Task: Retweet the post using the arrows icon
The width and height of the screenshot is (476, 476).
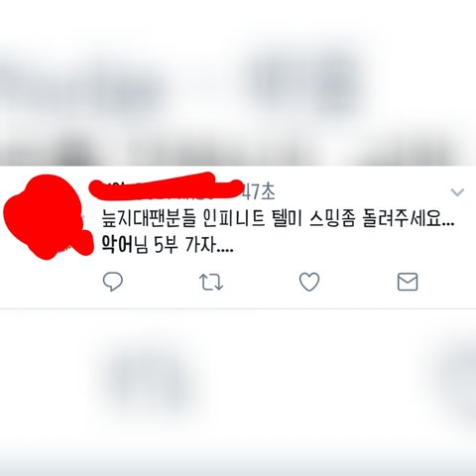Action: pyautogui.click(x=211, y=282)
